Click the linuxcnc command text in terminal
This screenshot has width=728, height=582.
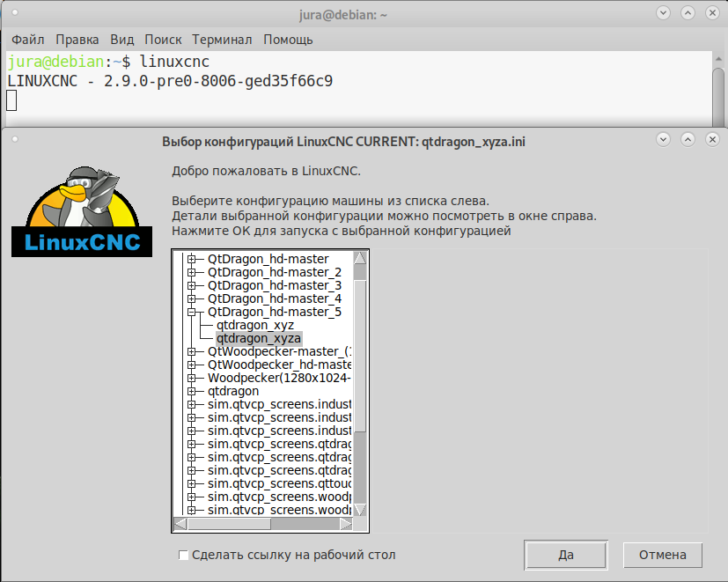point(174,62)
